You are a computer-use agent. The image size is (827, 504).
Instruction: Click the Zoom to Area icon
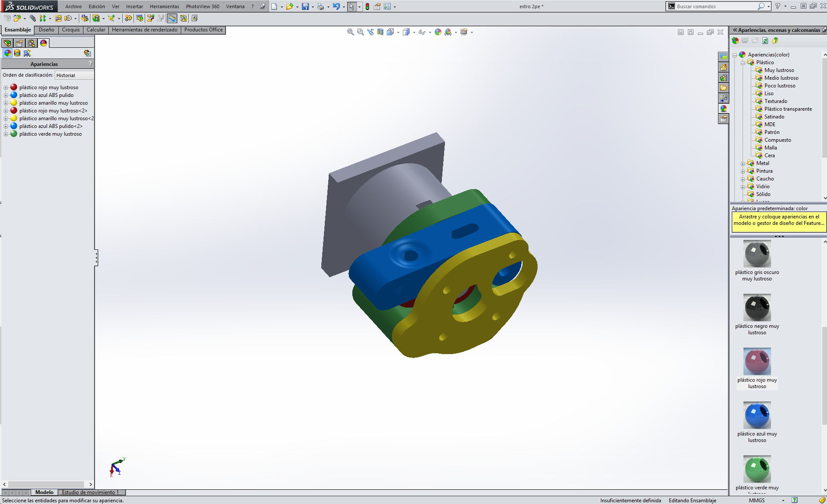click(361, 32)
